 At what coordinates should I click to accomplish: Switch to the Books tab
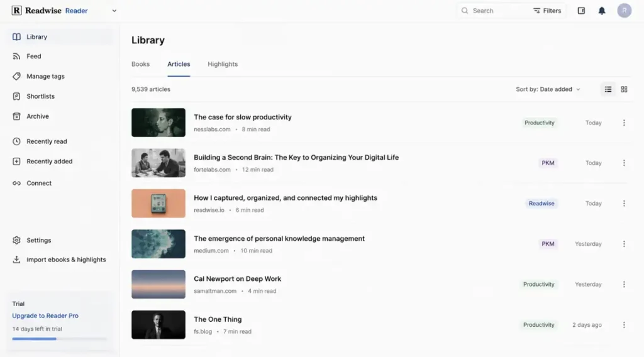tap(140, 65)
